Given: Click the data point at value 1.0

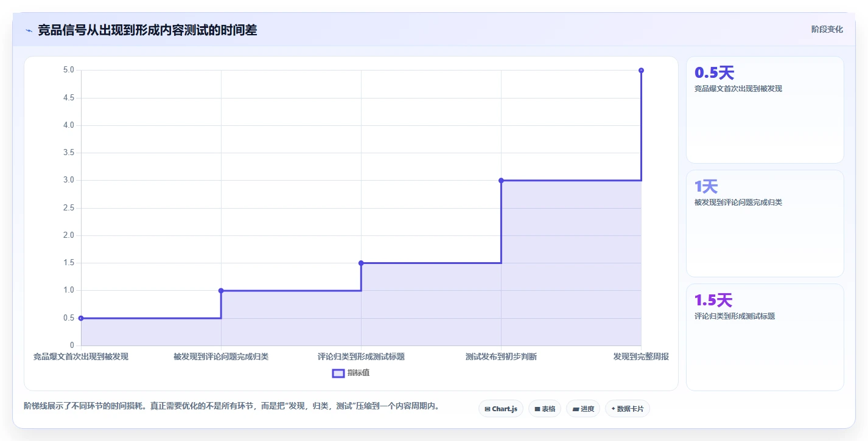Looking at the screenshot, I should [221, 291].
